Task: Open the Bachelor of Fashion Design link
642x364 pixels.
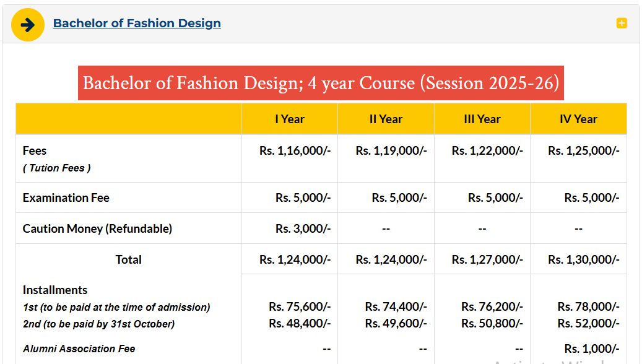Action: [137, 23]
